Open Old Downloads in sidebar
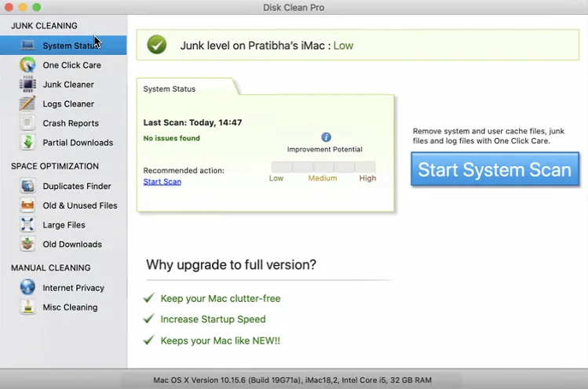Screen dimensions: 588x389 [x=71, y=245]
